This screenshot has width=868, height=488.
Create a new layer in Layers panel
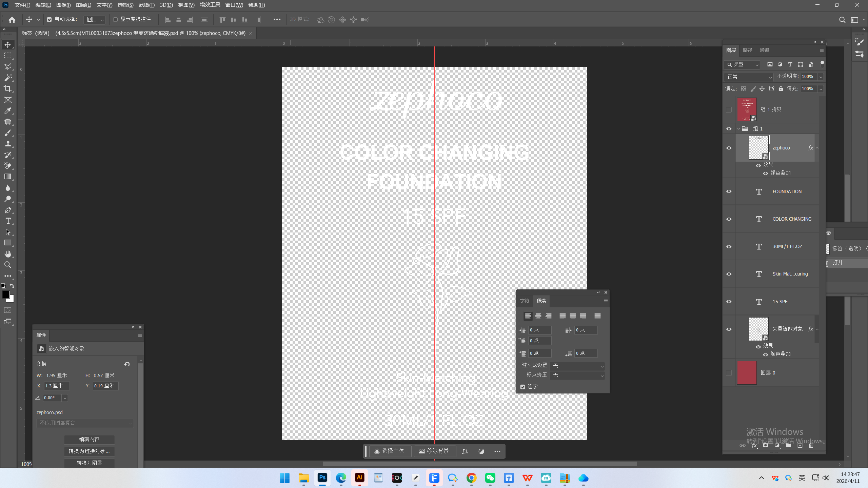click(x=800, y=446)
